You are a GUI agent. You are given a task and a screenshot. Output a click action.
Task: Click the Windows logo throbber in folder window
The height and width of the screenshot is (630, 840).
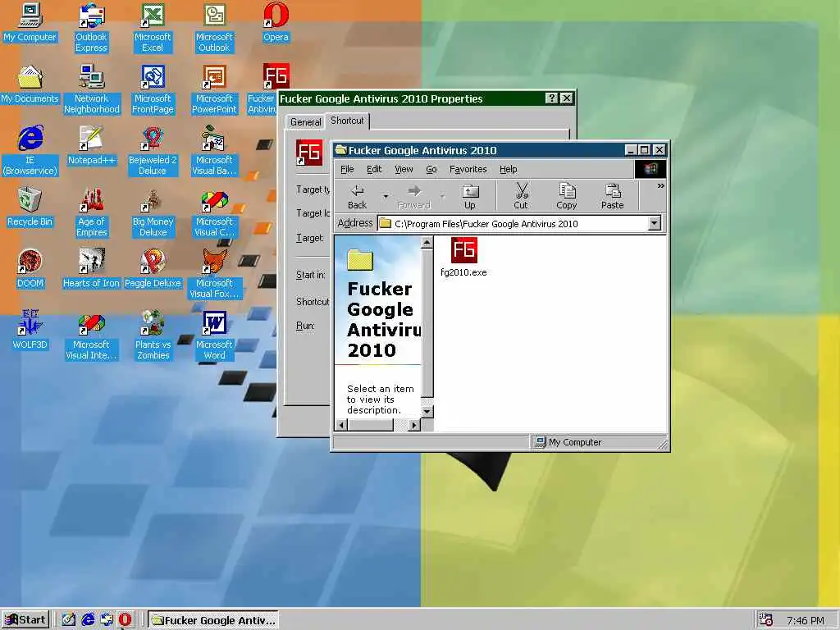tap(651, 169)
